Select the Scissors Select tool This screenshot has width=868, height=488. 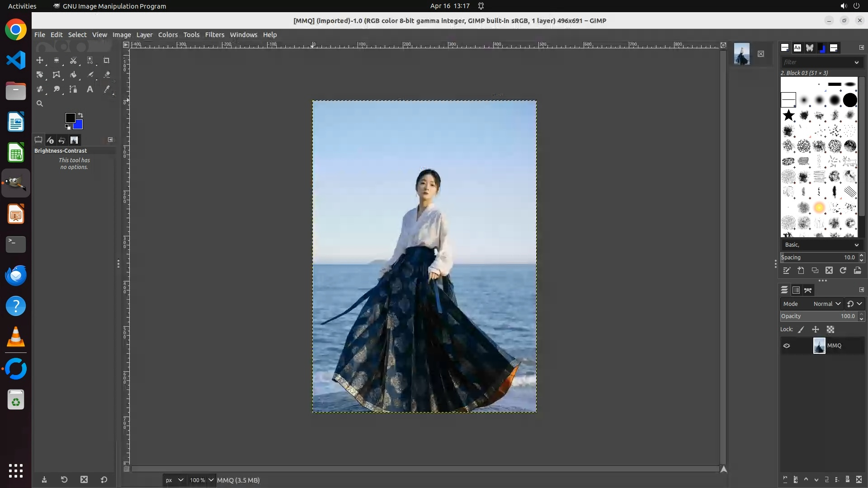click(73, 60)
